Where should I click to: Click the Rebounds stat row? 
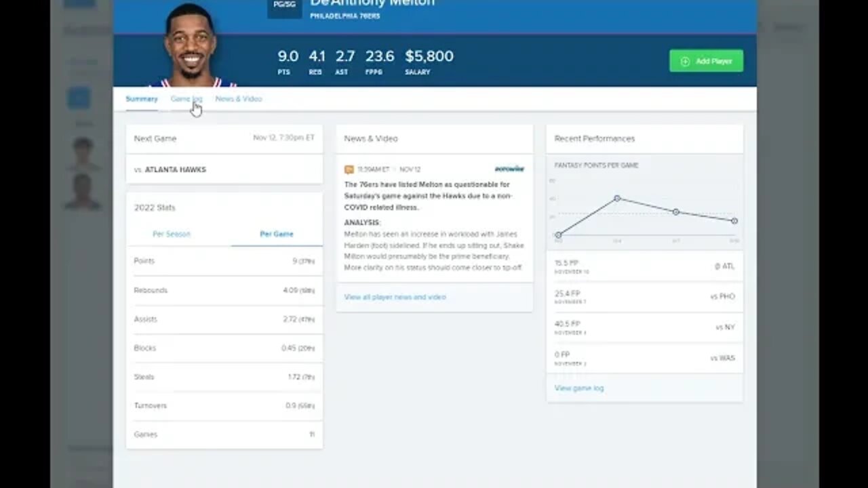pos(224,290)
